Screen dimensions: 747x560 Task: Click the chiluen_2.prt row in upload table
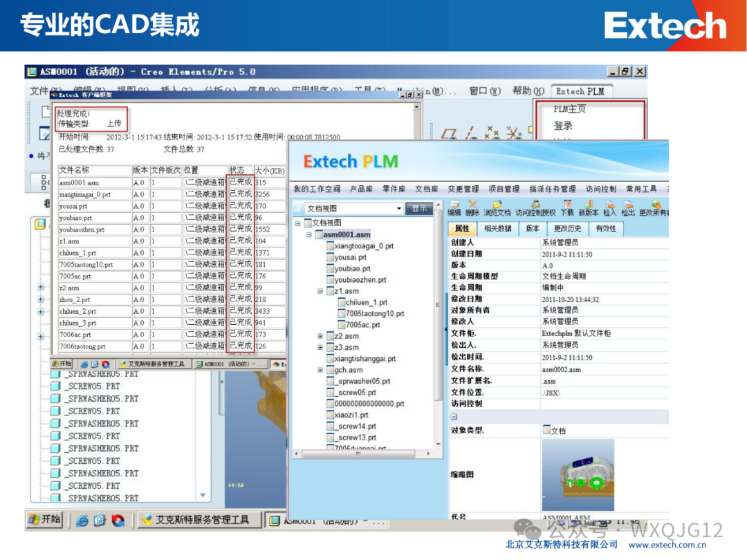(172, 311)
